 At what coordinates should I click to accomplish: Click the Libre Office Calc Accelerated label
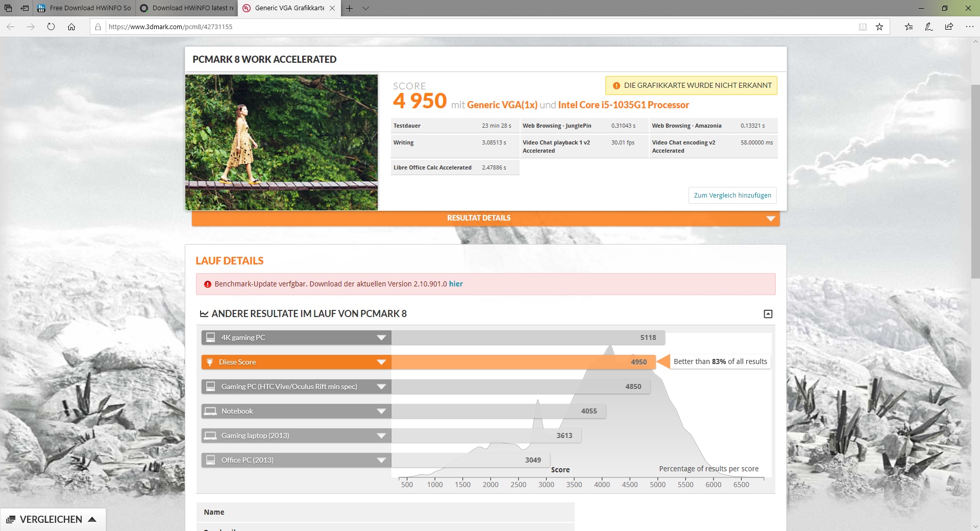[432, 168]
